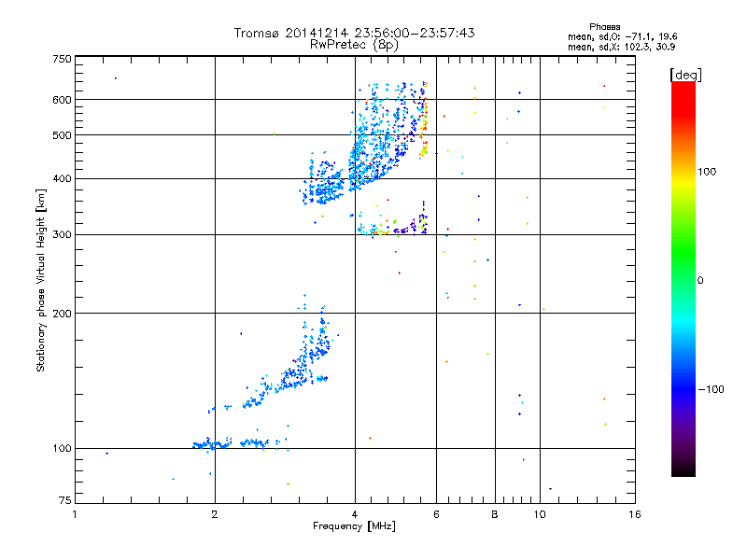The image size is (747, 560).
Task: Click the x-axis tick label '10'
Action: point(540,514)
